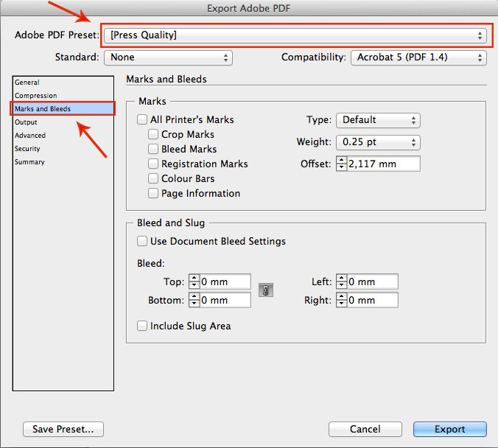Enable All Printer's Marks checkbox

142,119
